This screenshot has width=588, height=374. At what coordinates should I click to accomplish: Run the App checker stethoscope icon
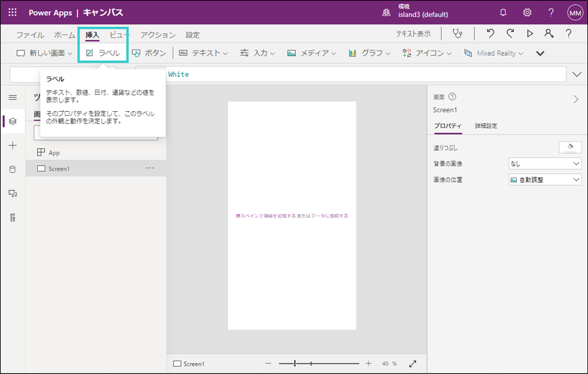click(x=458, y=34)
